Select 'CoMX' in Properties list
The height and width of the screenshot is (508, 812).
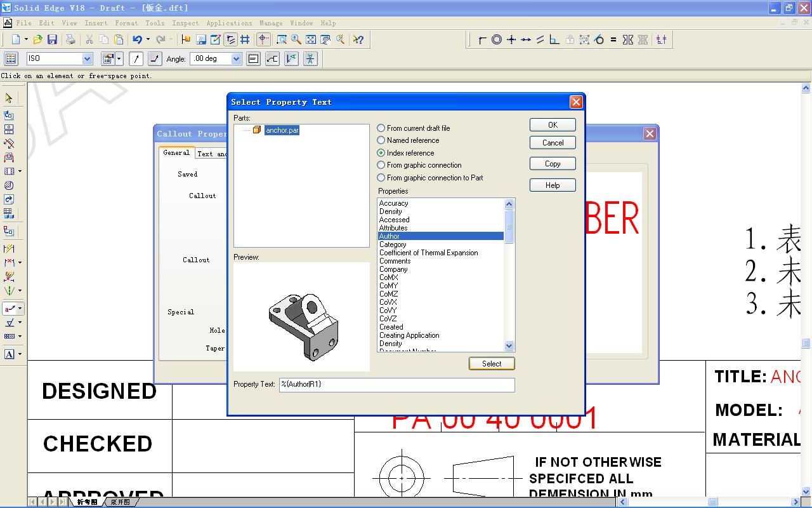440,277
